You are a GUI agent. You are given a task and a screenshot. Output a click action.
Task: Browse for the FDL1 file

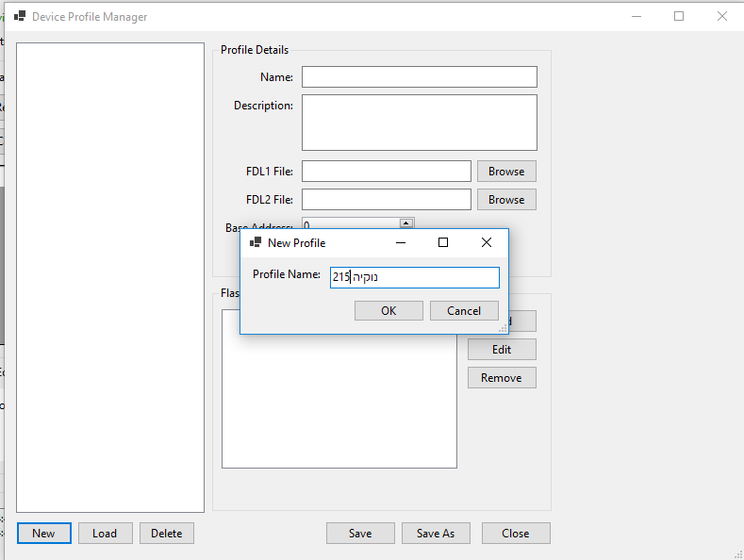pos(506,171)
